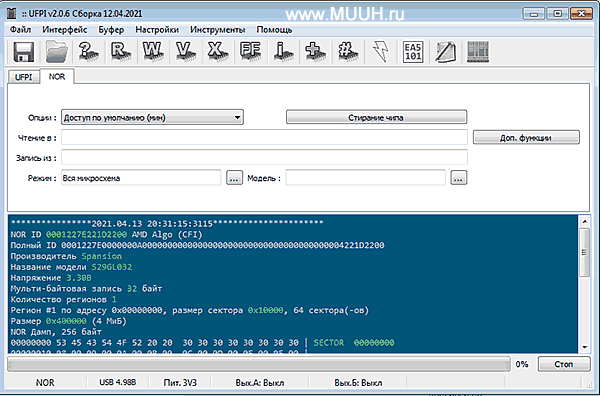Open the Настройки menu
The height and width of the screenshot is (396, 600).
157,30
